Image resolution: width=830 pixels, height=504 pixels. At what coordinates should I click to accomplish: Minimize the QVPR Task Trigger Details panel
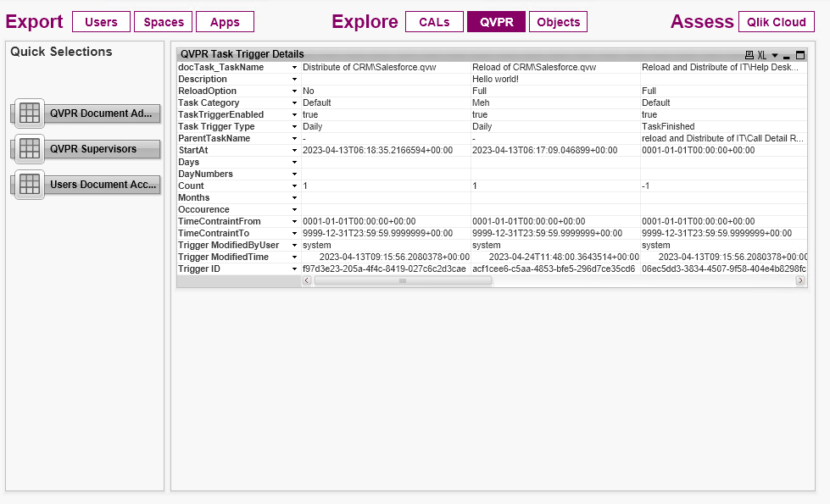(x=787, y=55)
